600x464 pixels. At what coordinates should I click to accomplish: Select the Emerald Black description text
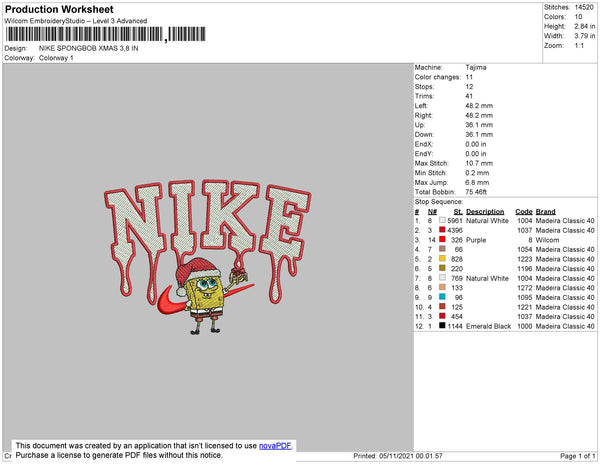click(488, 326)
